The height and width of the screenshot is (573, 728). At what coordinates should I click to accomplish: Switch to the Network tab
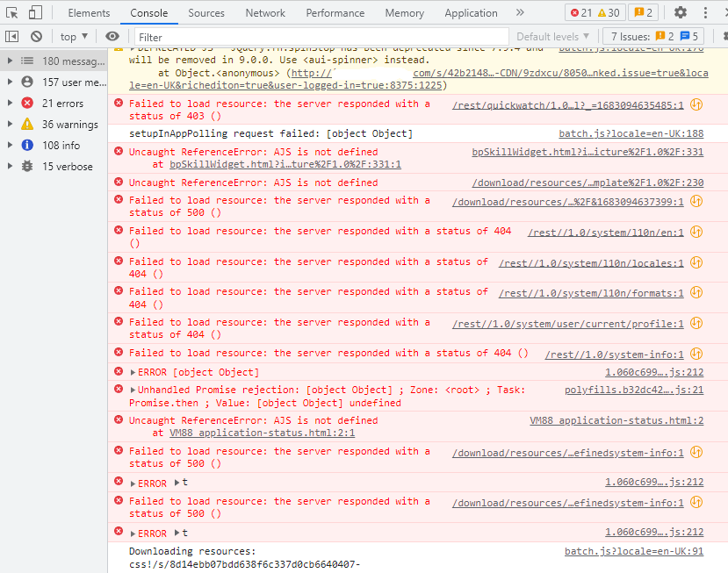click(x=265, y=12)
